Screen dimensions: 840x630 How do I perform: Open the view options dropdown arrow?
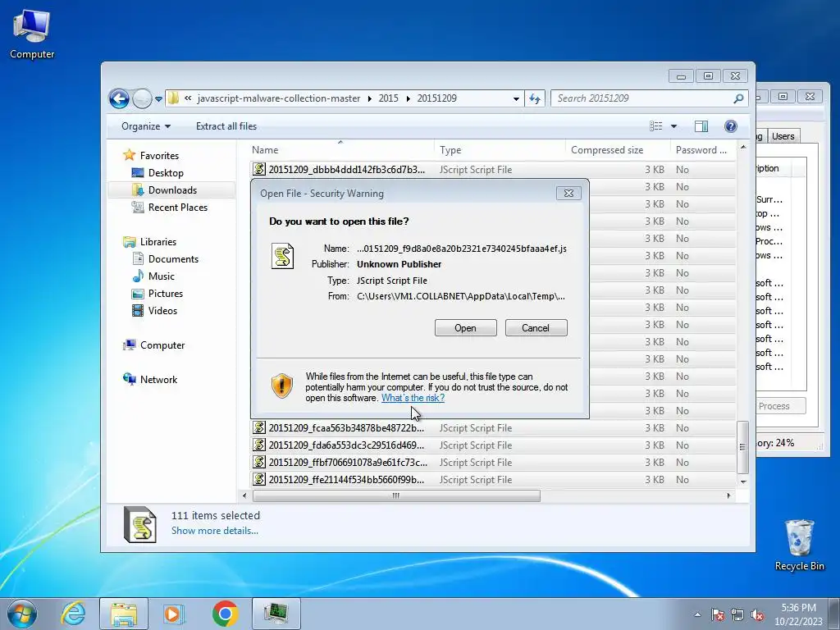[x=674, y=126]
